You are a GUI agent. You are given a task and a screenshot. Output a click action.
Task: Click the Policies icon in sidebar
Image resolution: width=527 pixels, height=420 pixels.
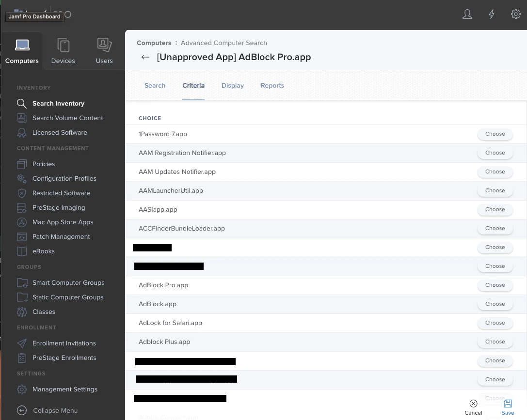pos(21,164)
